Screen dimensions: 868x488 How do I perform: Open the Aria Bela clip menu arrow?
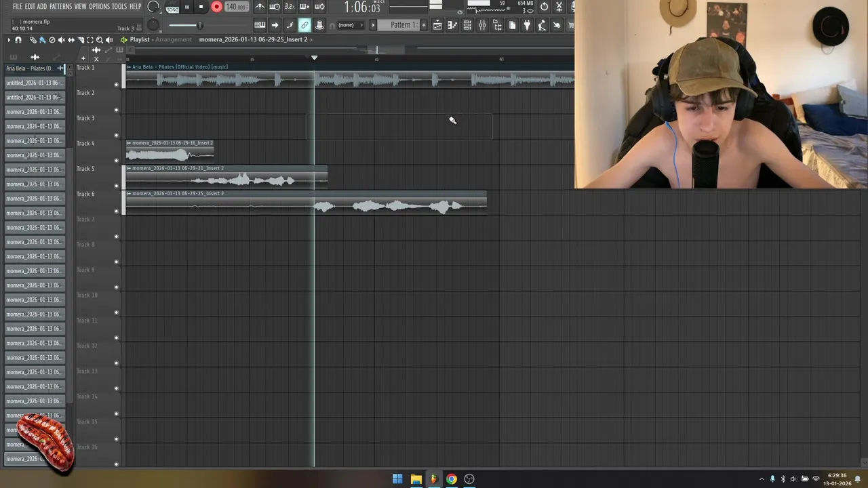[129, 67]
